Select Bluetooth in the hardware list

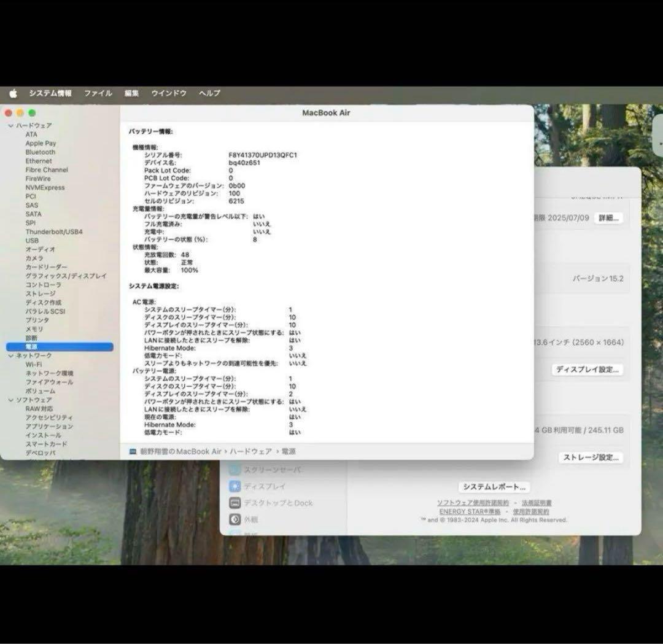pyautogui.click(x=41, y=152)
